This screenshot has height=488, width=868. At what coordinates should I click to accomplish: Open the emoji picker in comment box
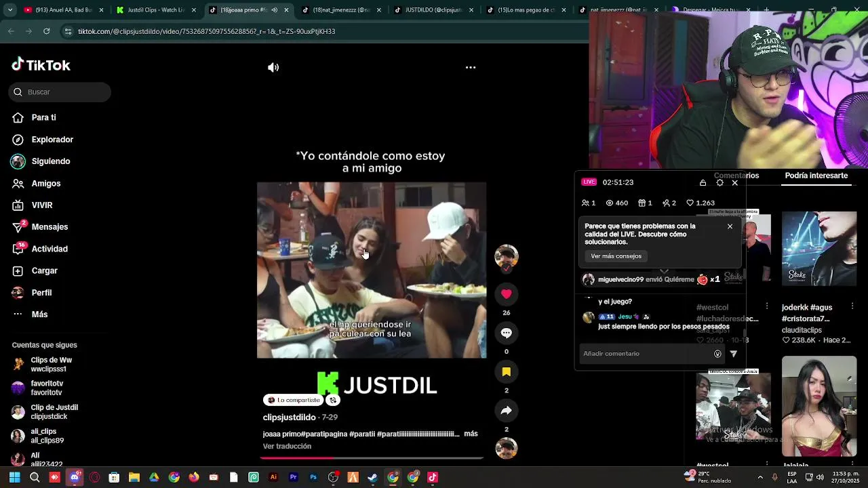click(717, 354)
